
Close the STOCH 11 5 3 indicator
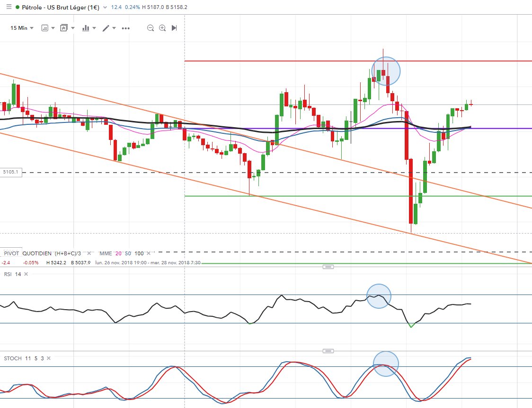(x=49, y=358)
